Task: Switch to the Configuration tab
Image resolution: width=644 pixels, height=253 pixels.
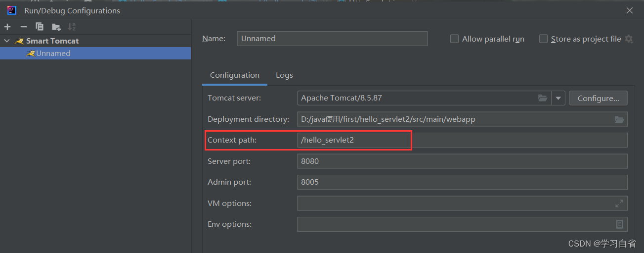Action: pyautogui.click(x=235, y=75)
